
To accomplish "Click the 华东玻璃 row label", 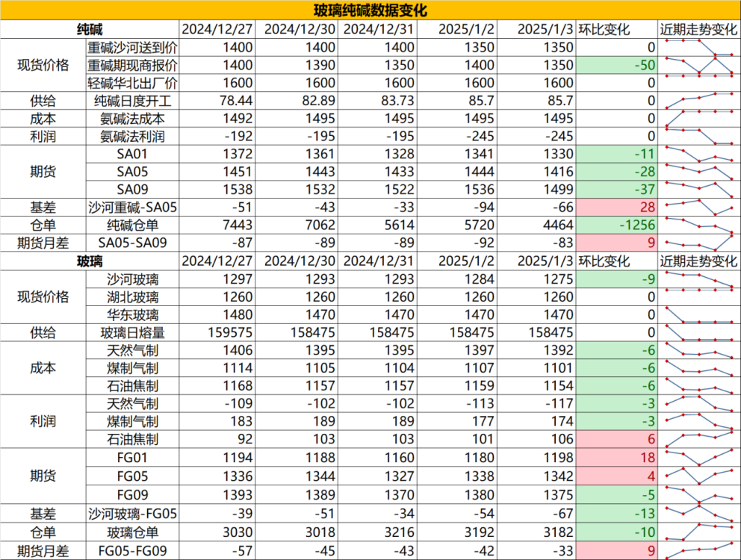I will [132, 315].
